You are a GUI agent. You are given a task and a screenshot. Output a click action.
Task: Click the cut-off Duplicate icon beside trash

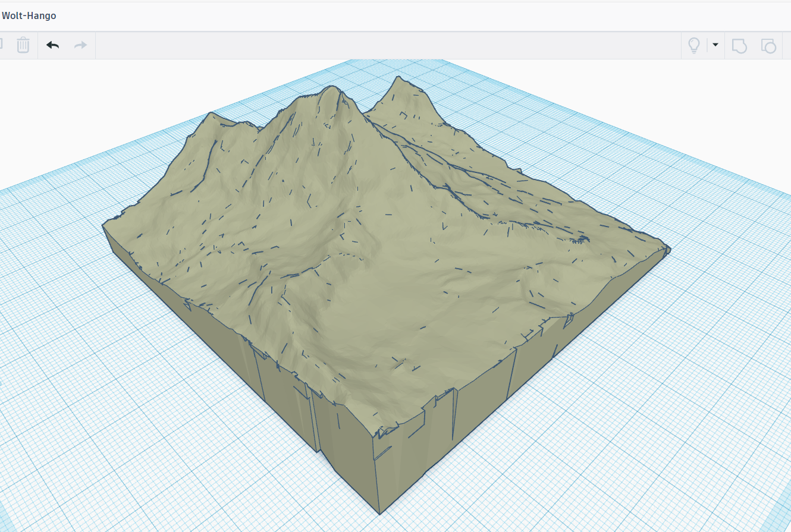[x=2, y=45]
